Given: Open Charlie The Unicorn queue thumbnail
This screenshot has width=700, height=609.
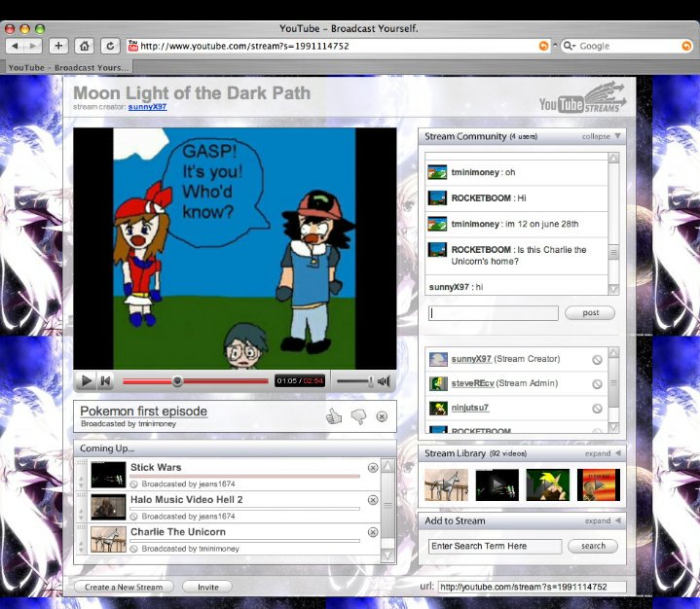Looking at the screenshot, I should coord(108,539).
